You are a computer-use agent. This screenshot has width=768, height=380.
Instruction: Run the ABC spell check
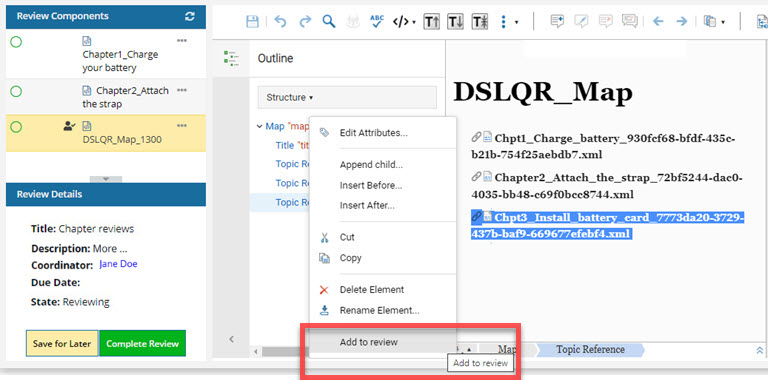377,21
